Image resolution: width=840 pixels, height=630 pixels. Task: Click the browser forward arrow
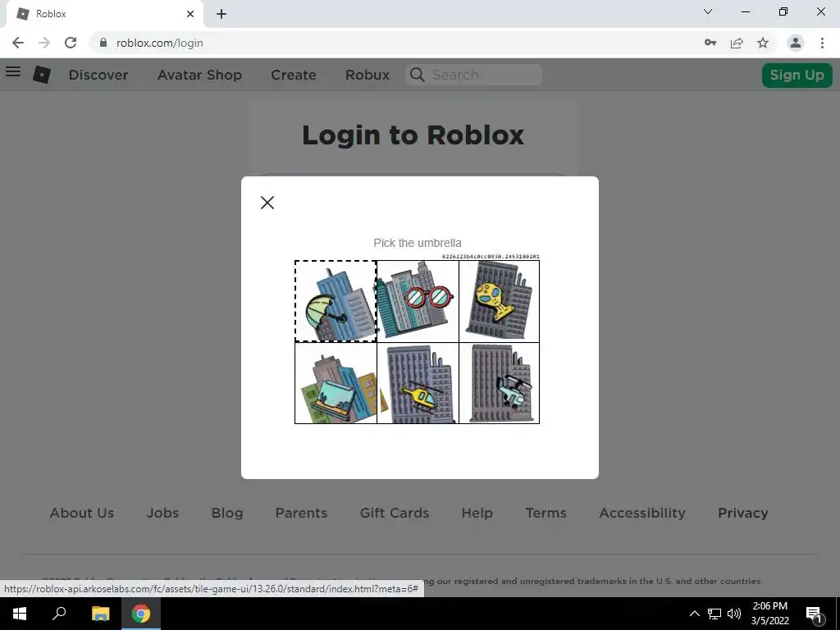tap(44, 43)
